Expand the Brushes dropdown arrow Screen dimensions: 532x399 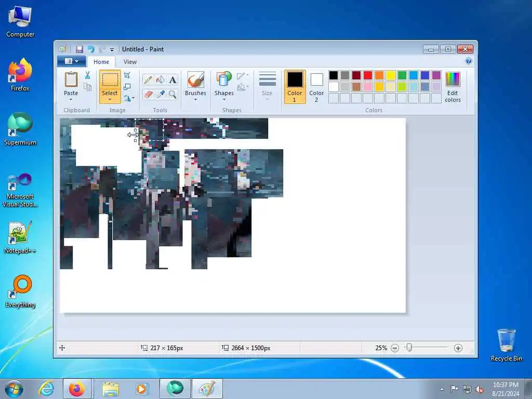point(195,100)
